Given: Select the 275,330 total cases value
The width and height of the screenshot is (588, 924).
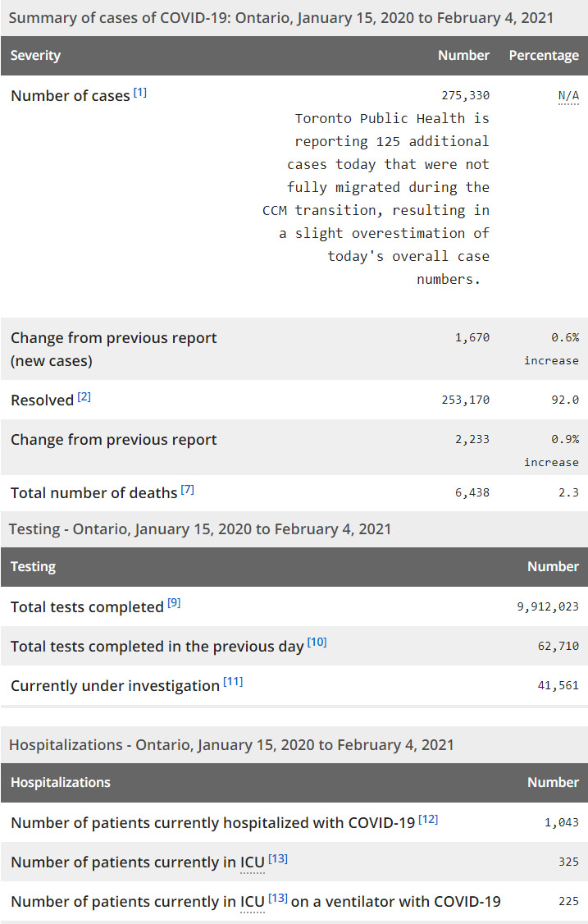Looking at the screenshot, I should click(x=465, y=96).
